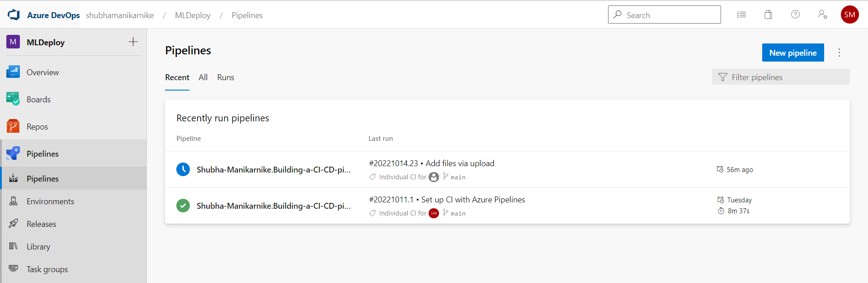Screen dimensions: 868x283
Task: Open the Azure DevOps help menu
Action: 795,14
